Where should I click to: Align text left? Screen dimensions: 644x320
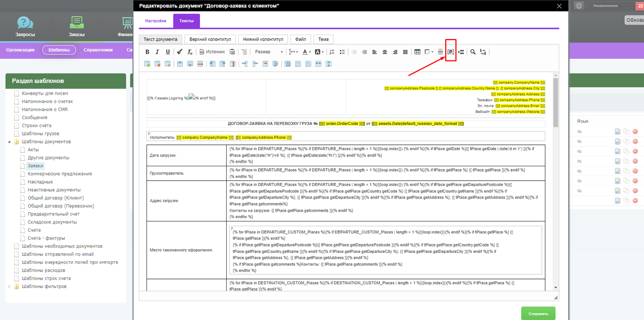pos(374,52)
